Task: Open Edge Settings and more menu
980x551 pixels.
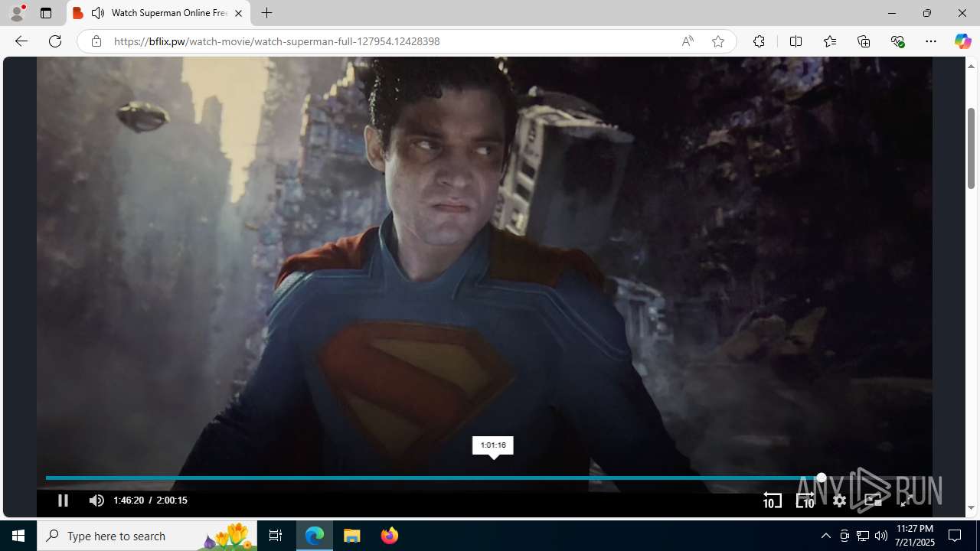Action: pyautogui.click(x=931, y=41)
